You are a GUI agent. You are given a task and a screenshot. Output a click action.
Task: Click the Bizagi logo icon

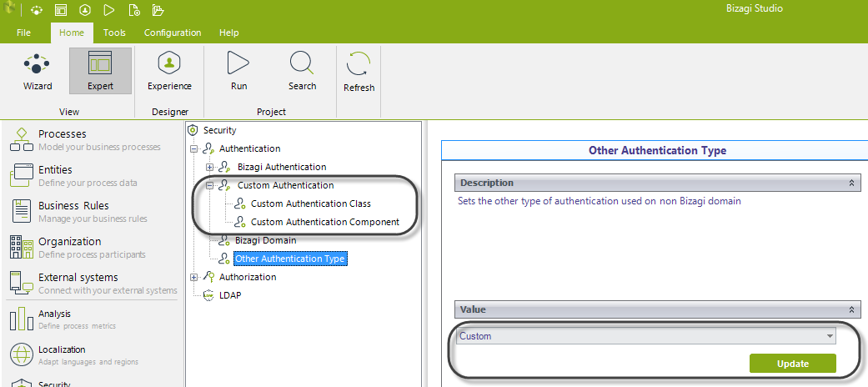coord(9,9)
